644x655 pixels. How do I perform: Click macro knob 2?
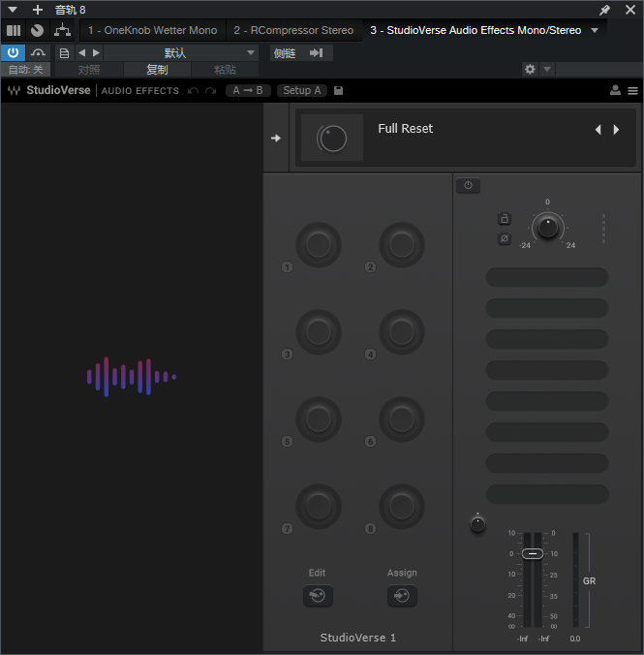(401, 245)
